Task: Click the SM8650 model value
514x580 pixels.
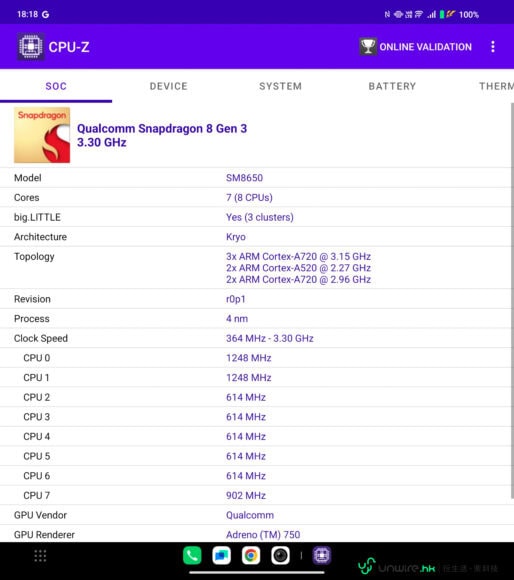Action: (244, 178)
